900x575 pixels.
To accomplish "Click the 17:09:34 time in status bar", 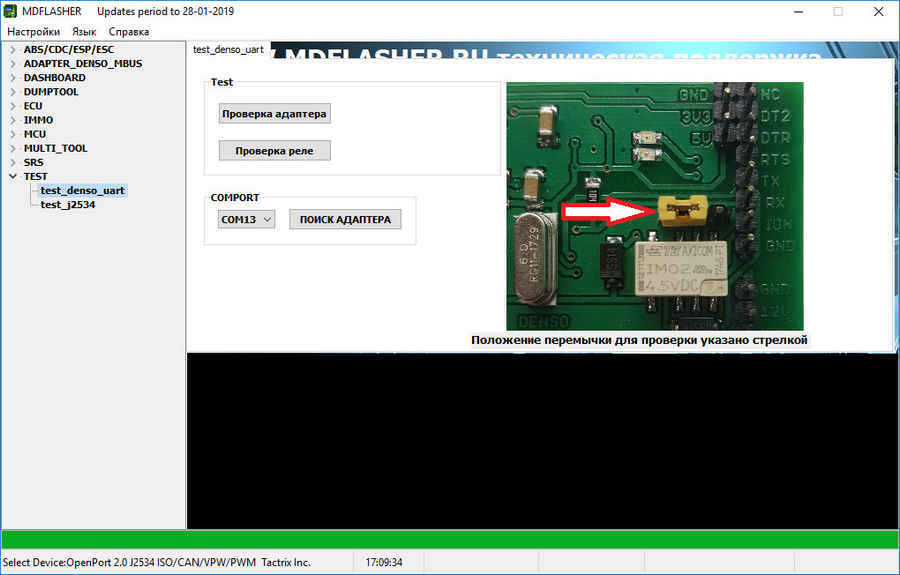I will [x=384, y=562].
